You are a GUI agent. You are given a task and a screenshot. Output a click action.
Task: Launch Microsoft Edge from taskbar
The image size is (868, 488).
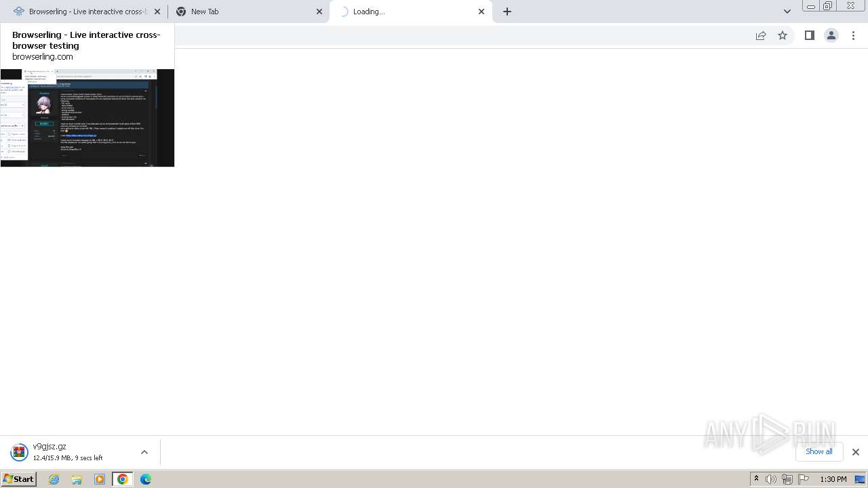(146, 479)
